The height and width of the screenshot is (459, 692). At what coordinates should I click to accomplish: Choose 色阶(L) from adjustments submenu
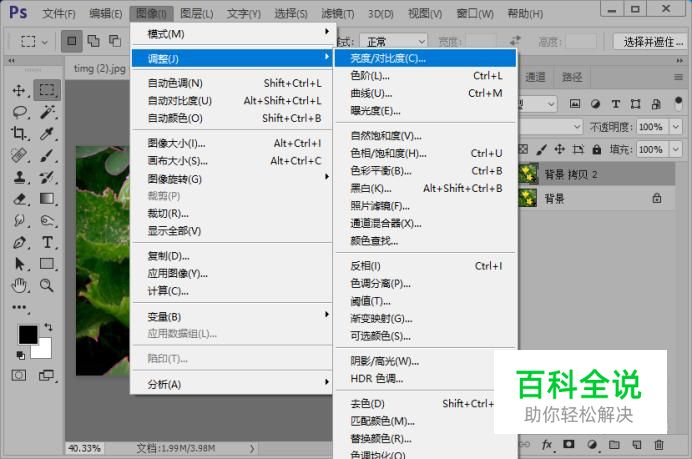[425, 76]
